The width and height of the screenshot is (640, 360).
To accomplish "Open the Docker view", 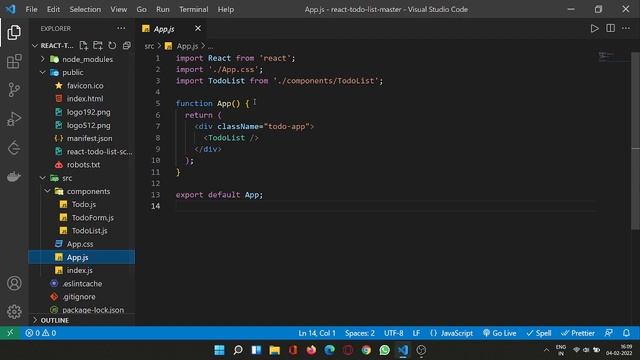I will 14,177.
